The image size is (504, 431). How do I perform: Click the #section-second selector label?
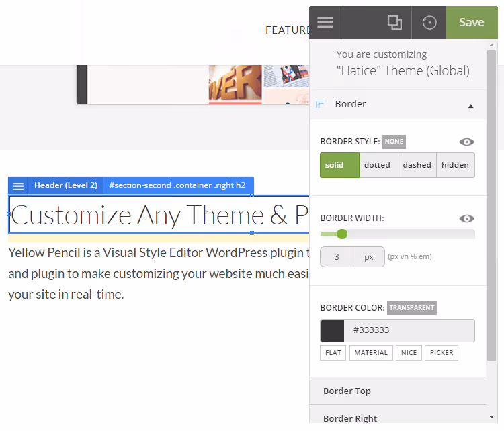(x=177, y=185)
